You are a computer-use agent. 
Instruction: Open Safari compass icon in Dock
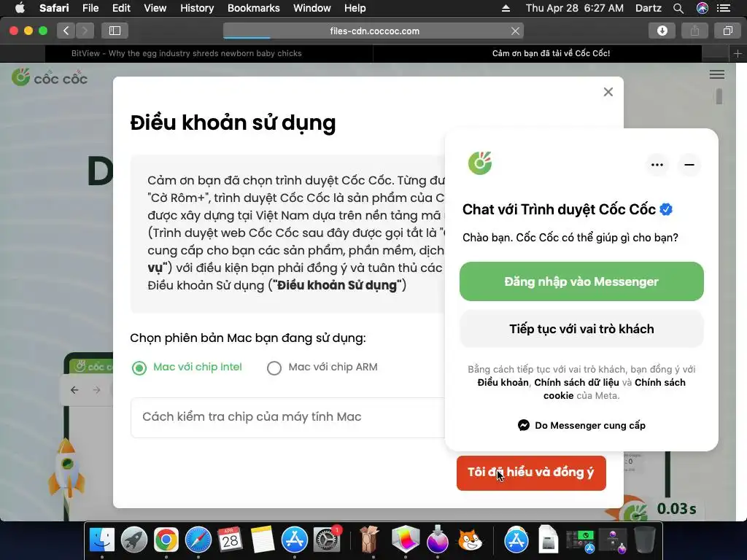pyautogui.click(x=198, y=540)
